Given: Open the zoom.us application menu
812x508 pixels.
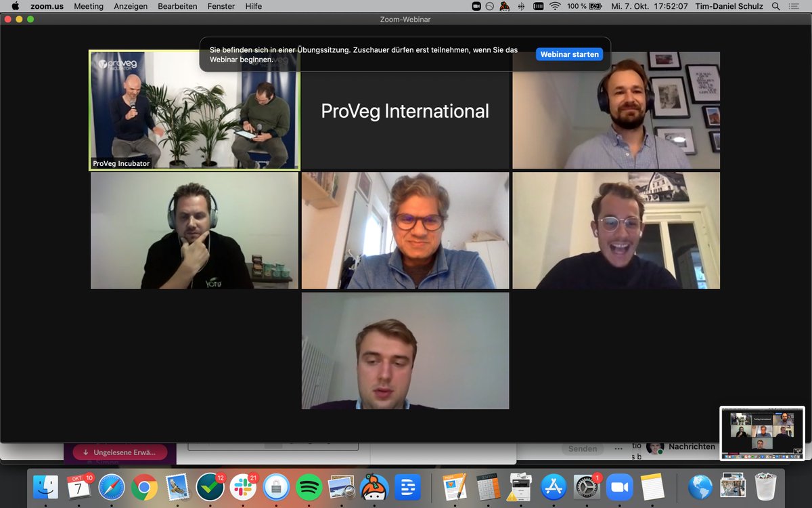Looking at the screenshot, I should click(x=47, y=6).
